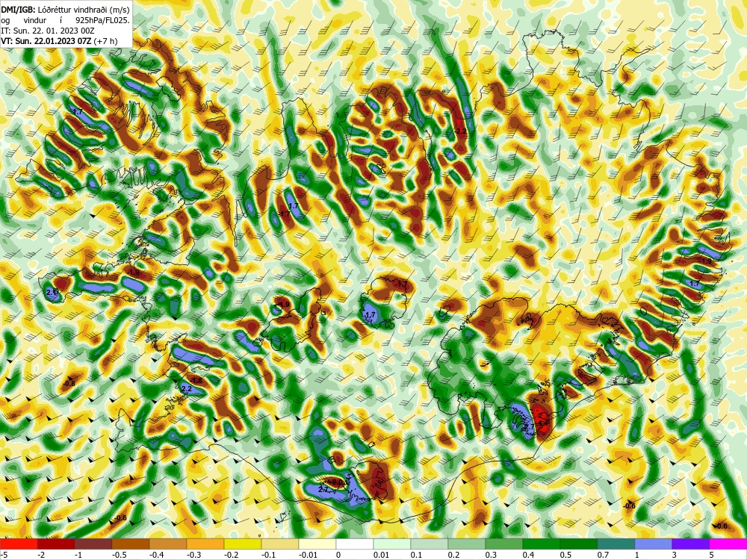Select the magenta swatch right of 5
This screenshot has height=560, width=747.
point(728,544)
